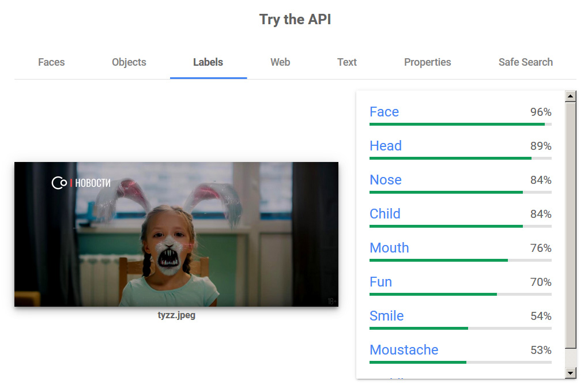Click the scrollbar down arrow button
The width and height of the screenshot is (588, 392).
[570, 373]
